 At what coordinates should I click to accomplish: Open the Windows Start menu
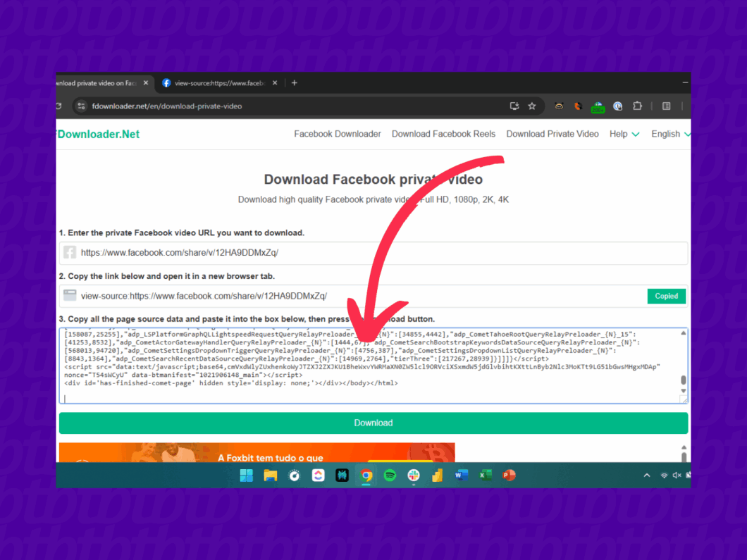(247, 475)
